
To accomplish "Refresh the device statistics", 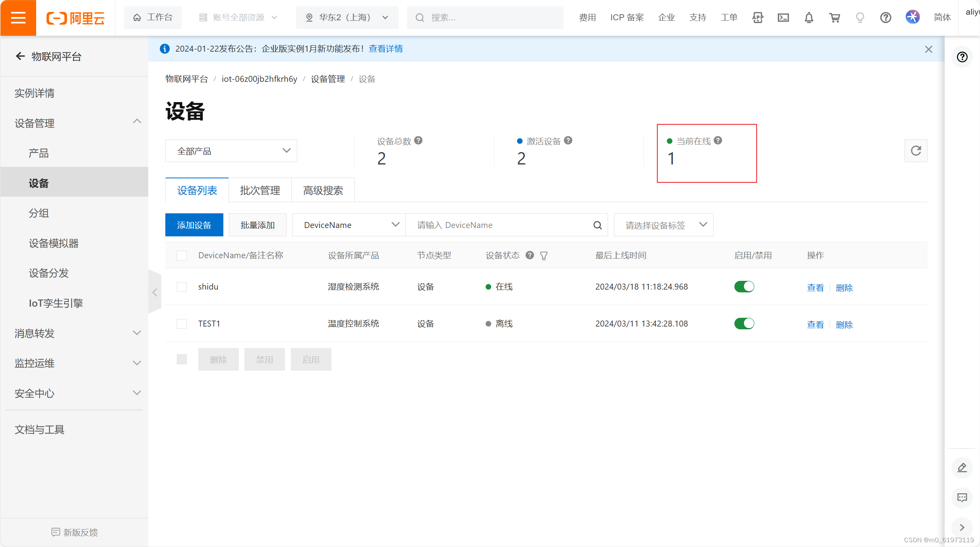I will click(x=916, y=151).
